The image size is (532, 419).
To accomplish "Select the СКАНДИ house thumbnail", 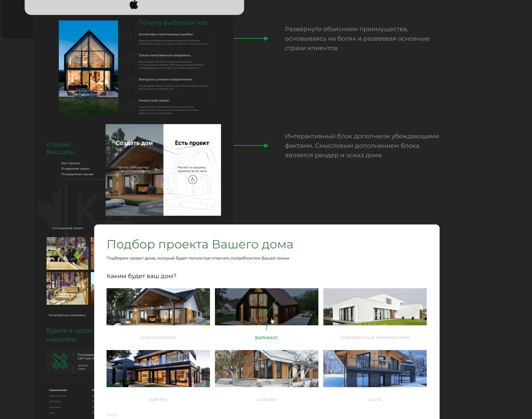I will (267, 368).
